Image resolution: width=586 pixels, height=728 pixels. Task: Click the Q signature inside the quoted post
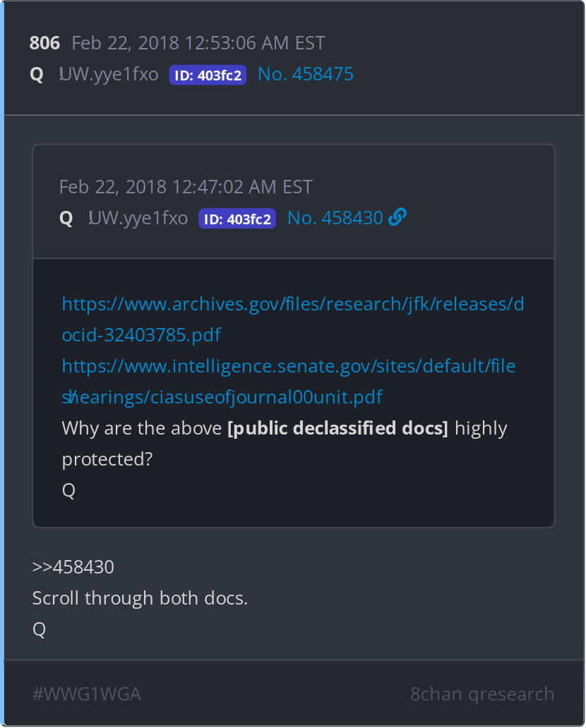[68, 490]
